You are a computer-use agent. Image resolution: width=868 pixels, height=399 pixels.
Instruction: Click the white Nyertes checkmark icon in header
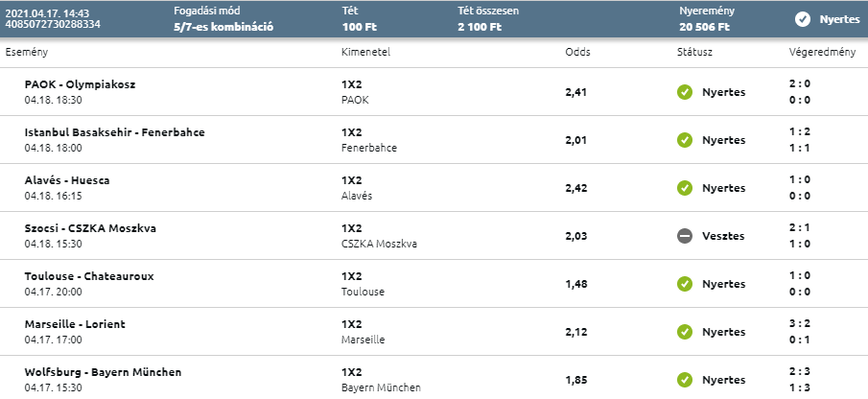pos(803,19)
